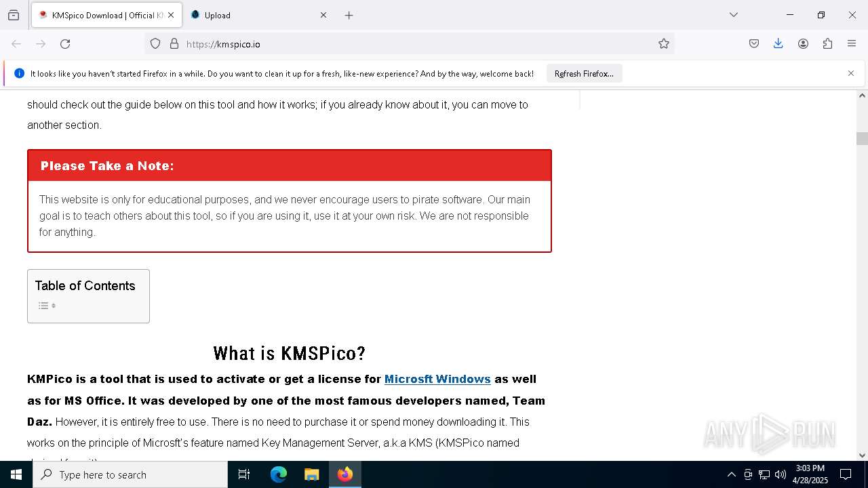Dismiss the Firefox refresh notification bar
The height and width of the screenshot is (488, 868).
(851, 73)
